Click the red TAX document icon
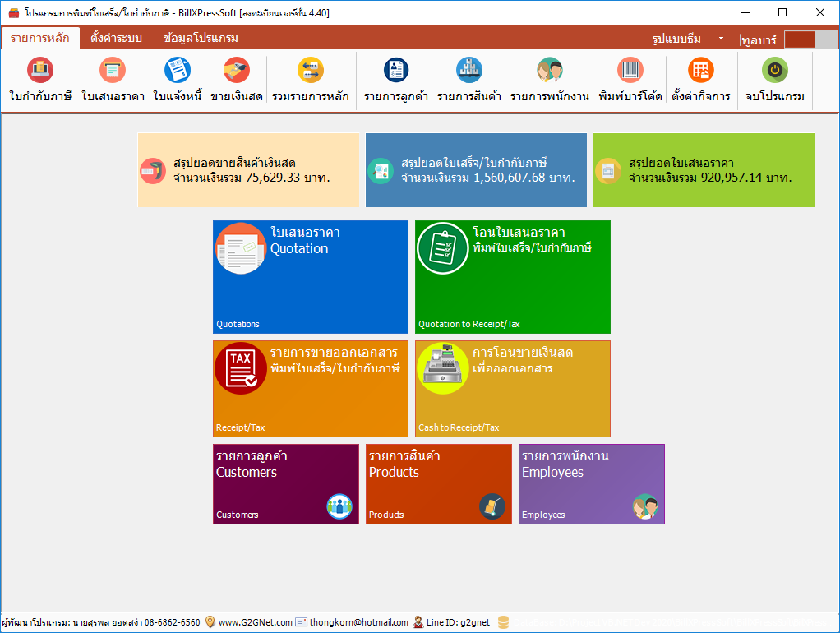The width and height of the screenshot is (840, 633). [x=241, y=368]
